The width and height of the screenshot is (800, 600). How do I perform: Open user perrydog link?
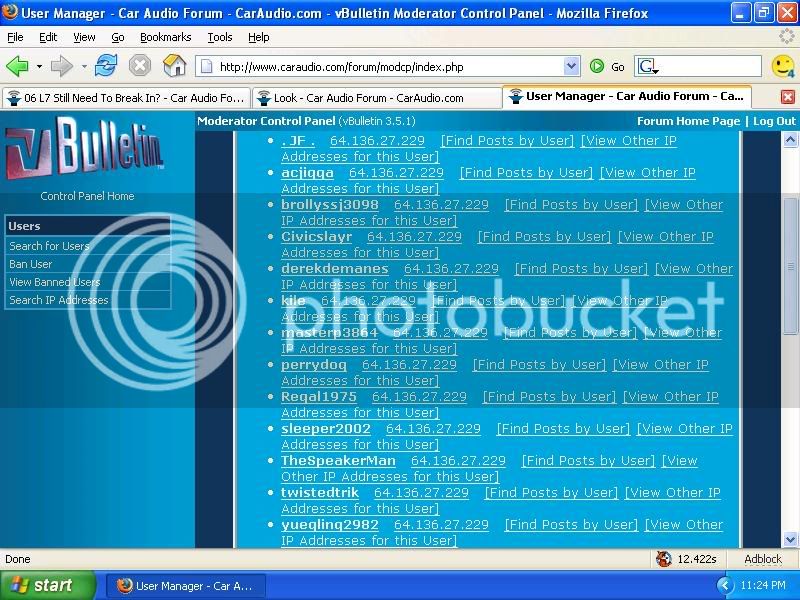pyautogui.click(x=314, y=365)
